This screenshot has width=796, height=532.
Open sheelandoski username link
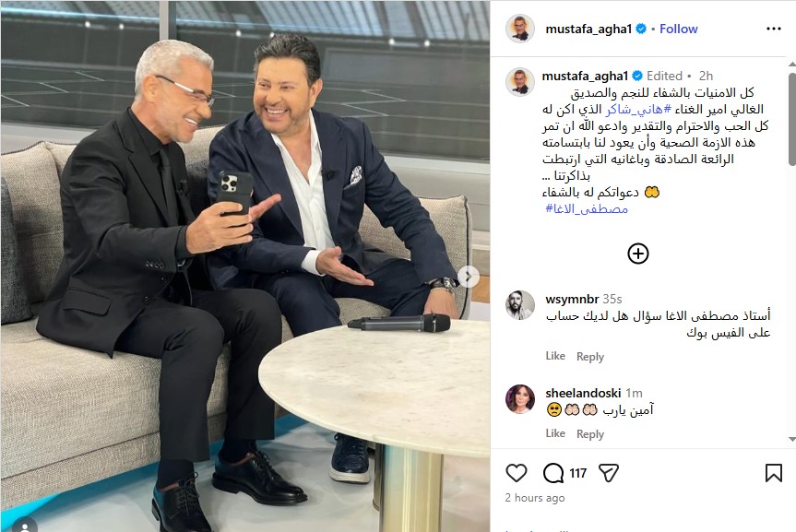click(583, 393)
